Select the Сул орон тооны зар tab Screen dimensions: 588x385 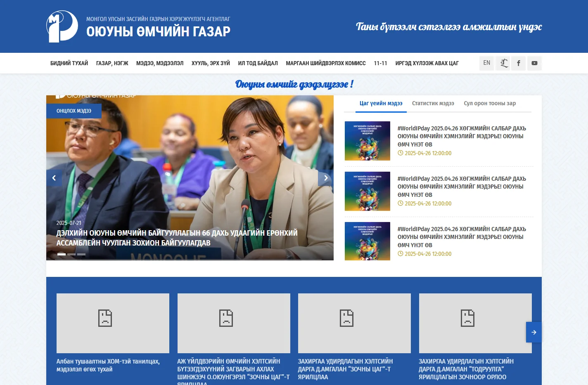click(490, 104)
